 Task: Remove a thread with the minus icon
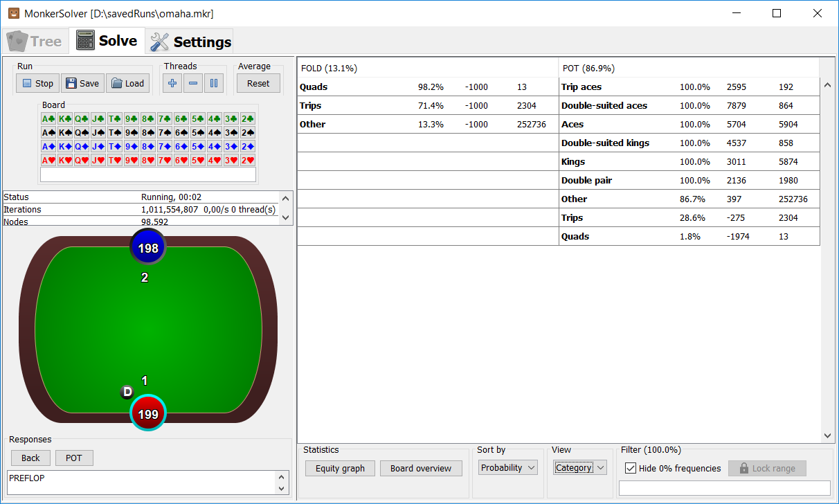(x=193, y=83)
